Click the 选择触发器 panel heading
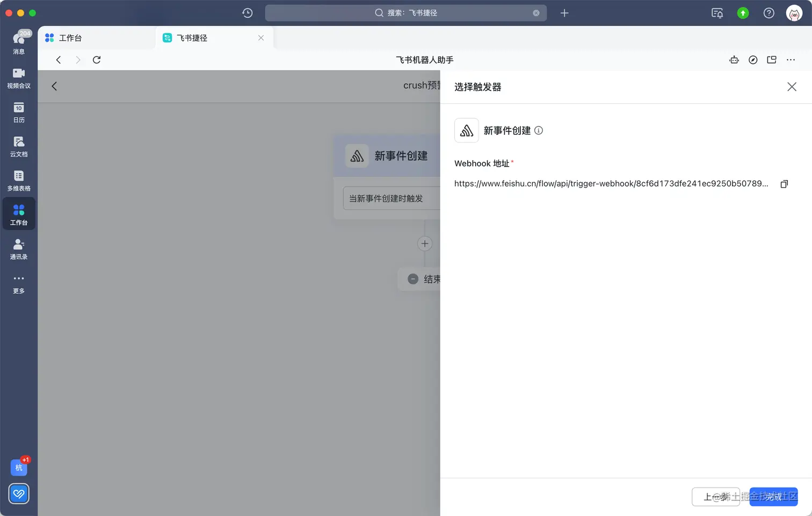This screenshot has width=812, height=516. (478, 87)
